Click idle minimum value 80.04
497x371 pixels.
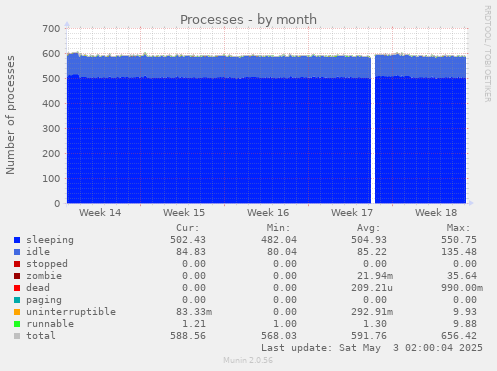[282, 252]
